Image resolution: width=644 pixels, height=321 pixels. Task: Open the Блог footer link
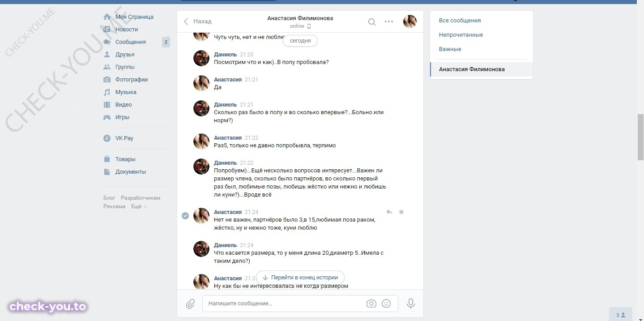pos(109,198)
